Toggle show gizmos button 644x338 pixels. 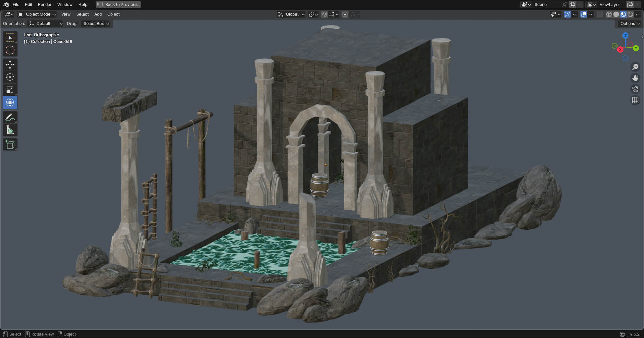567,14
